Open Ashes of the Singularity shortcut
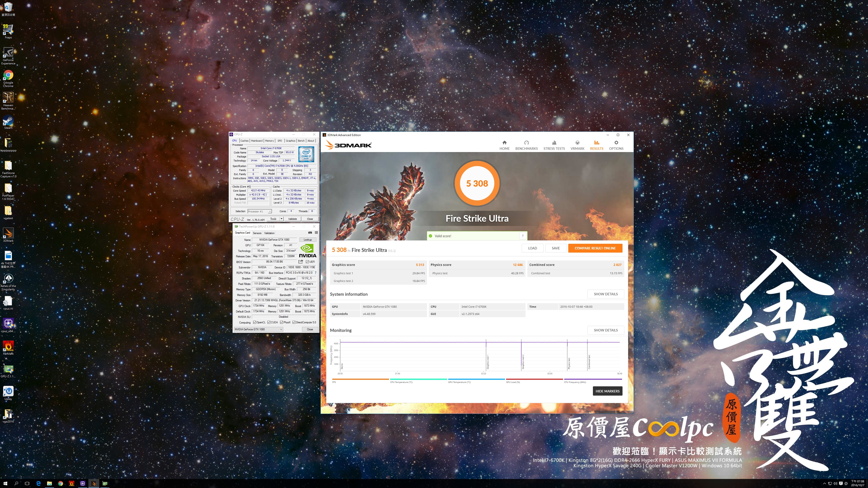Image resolution: width=868 pixels, height=488 pixels. coord(8,282)
